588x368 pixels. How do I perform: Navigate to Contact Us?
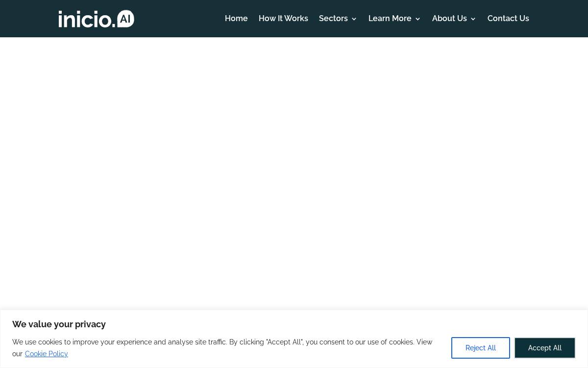tap(508, 19)
